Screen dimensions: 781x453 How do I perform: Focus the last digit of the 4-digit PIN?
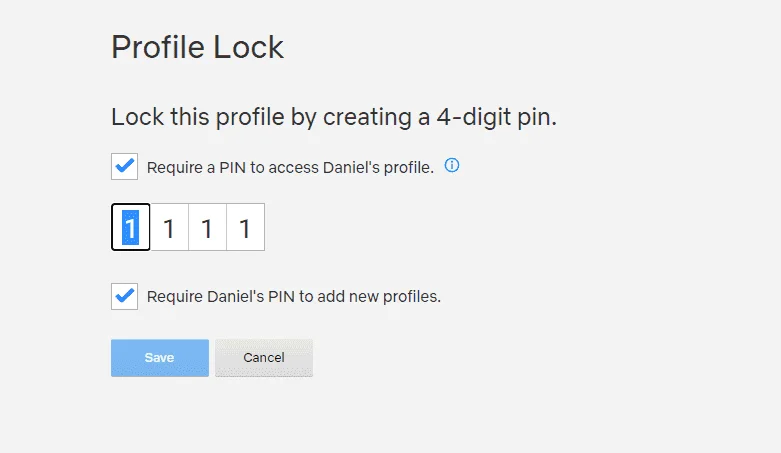(246, 227)
